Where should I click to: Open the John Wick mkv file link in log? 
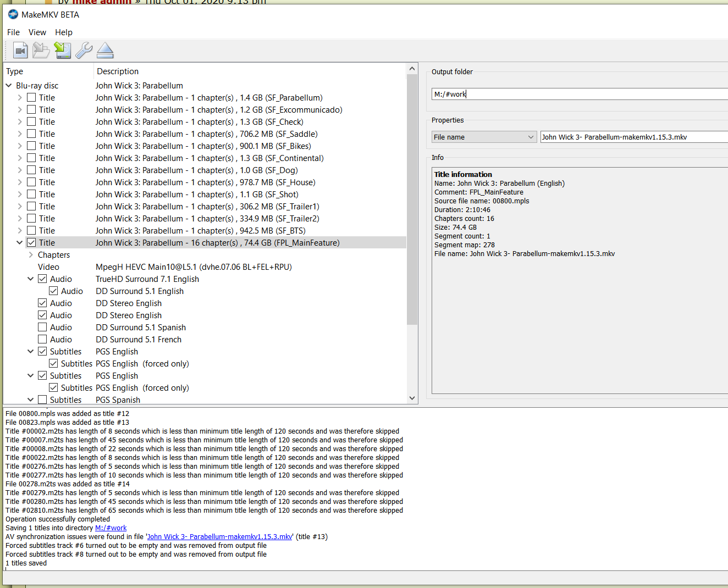pos(220,537)
